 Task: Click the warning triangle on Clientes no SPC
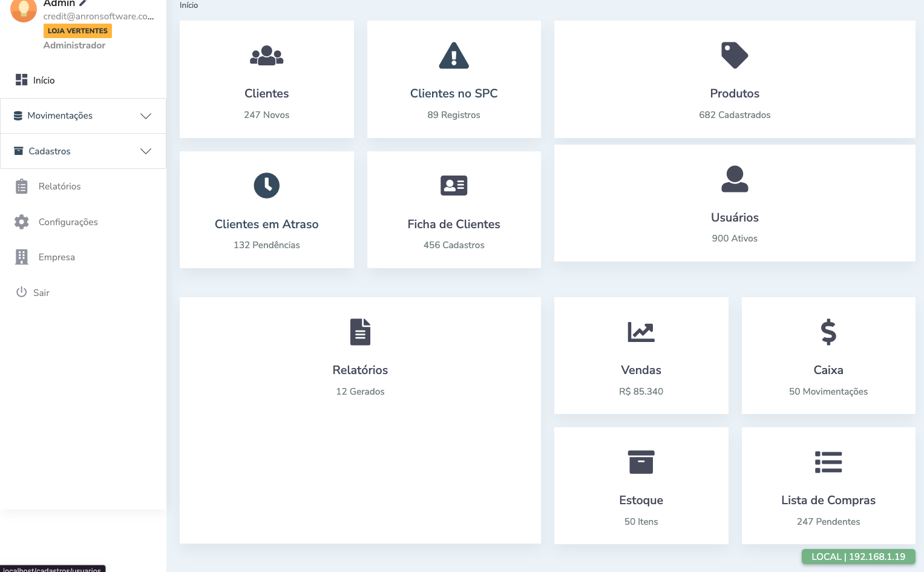click(x=454, y=56)
